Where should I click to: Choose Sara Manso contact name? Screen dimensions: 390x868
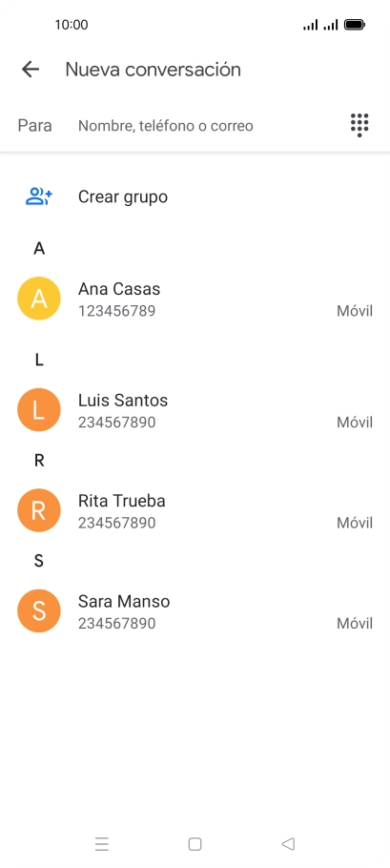(124, 601)
